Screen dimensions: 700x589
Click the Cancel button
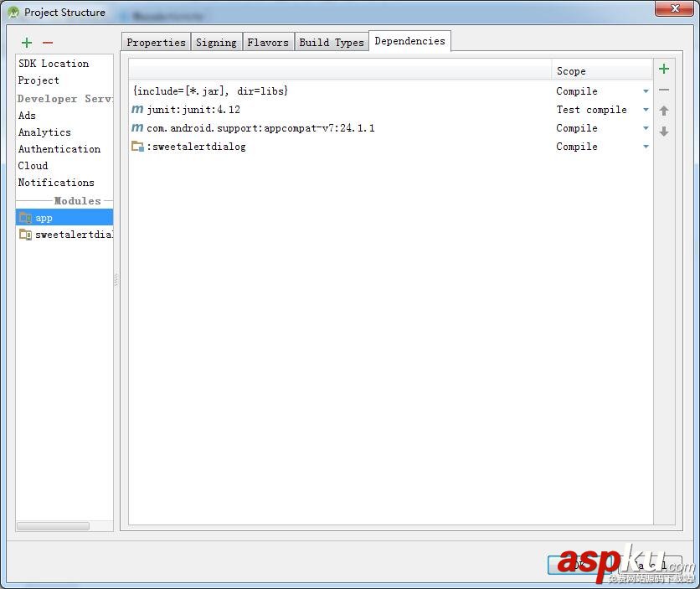[x=651, y=566]
